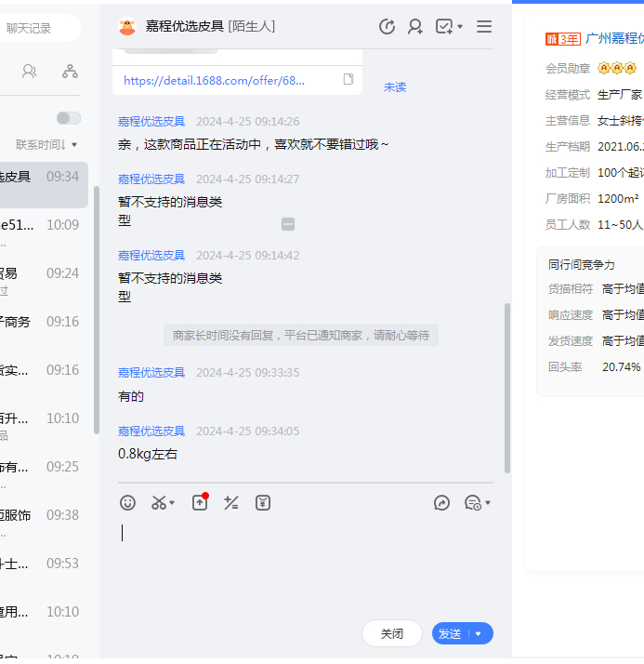Expand the send button dropdown arrow
Image resolution: width=644 pixels, height=664 pixels.
(479, 633)
